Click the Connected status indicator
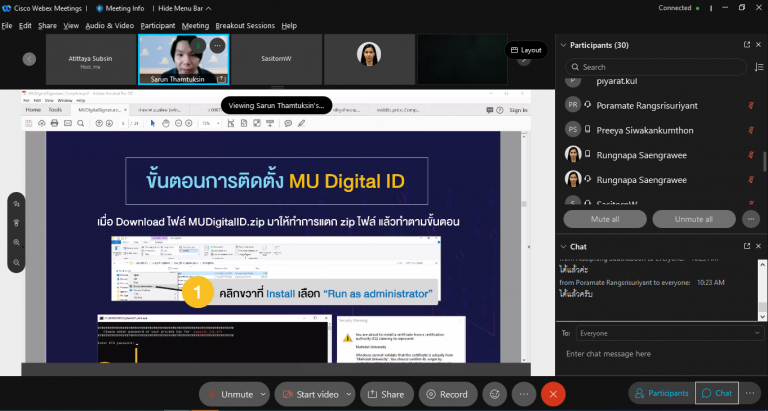This screenshot has height=411, width=768. tap(678, 8)
